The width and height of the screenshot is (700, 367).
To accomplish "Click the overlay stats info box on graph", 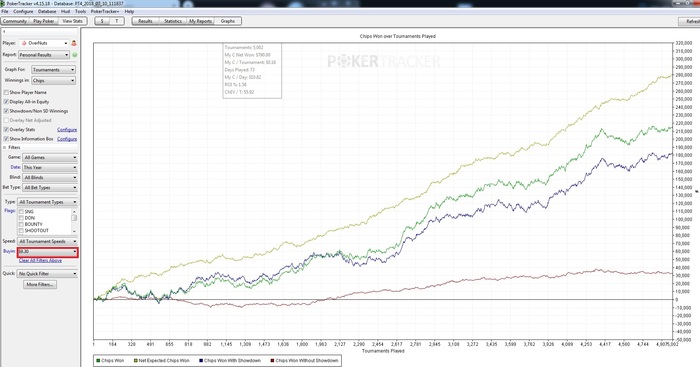I will click(x=252, y=71).
